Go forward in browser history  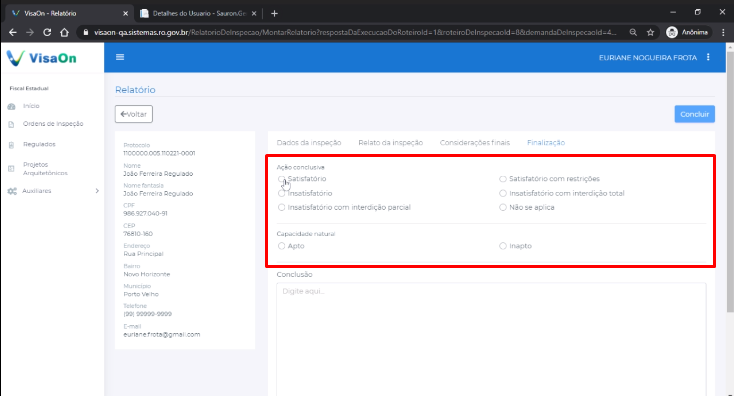click(x=30, y=32)
